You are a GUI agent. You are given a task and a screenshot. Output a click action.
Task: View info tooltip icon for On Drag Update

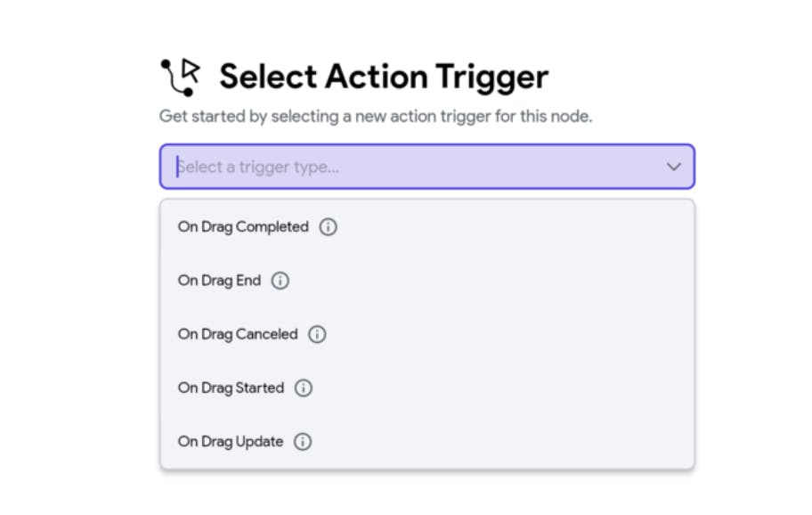point(303,441)
